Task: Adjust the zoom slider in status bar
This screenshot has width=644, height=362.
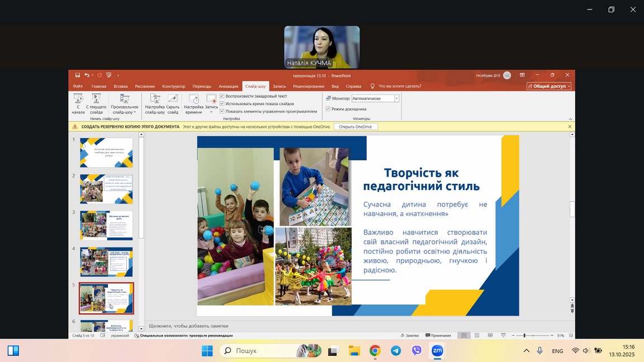Action: (524, 335)
